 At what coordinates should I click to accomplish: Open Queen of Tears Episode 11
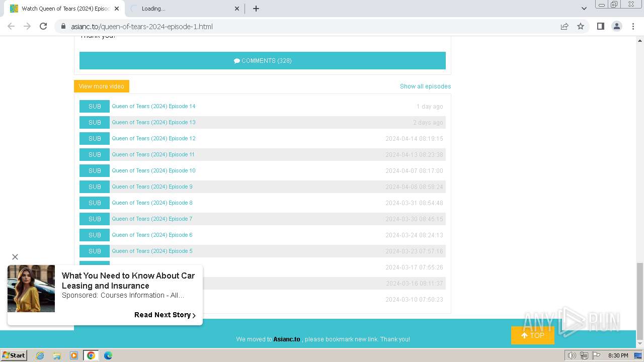point(153,154)
